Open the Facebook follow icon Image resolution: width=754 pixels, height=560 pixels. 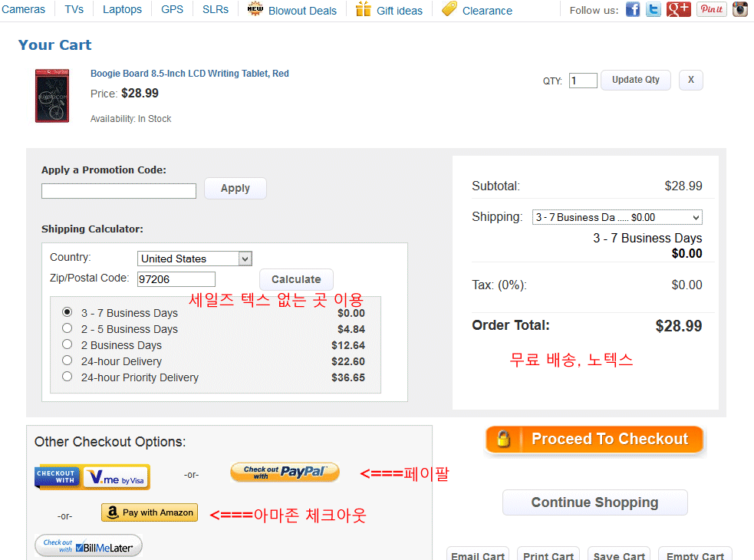coord(633,9)
